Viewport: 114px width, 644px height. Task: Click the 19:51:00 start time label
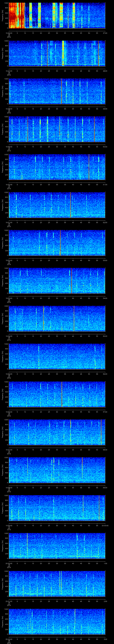click(x=9, y=223)
